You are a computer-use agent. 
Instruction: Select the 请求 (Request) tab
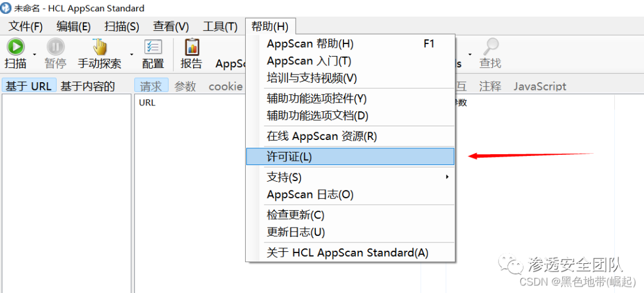click(151, 86)
